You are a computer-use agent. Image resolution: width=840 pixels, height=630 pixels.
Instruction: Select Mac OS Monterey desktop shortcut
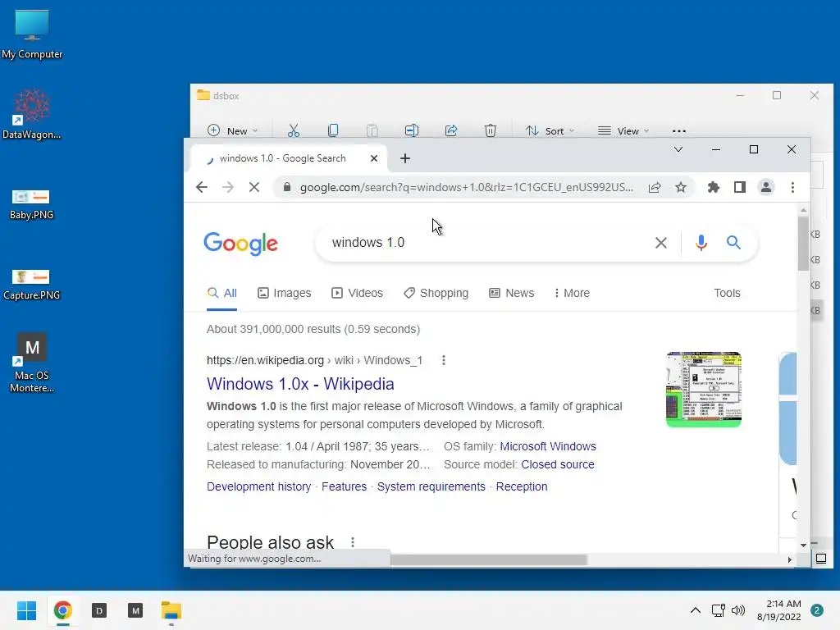click(x=32, y=363)
